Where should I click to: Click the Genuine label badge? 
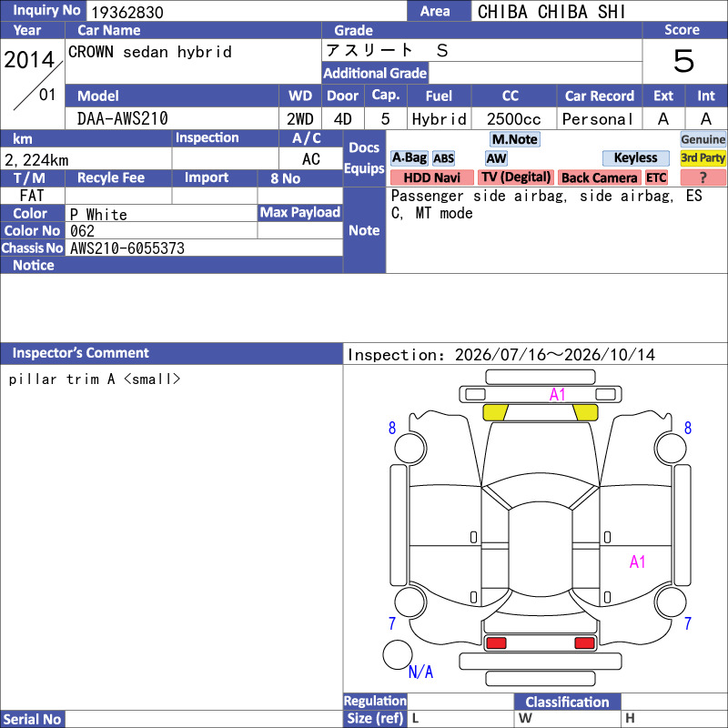point(703,139)
